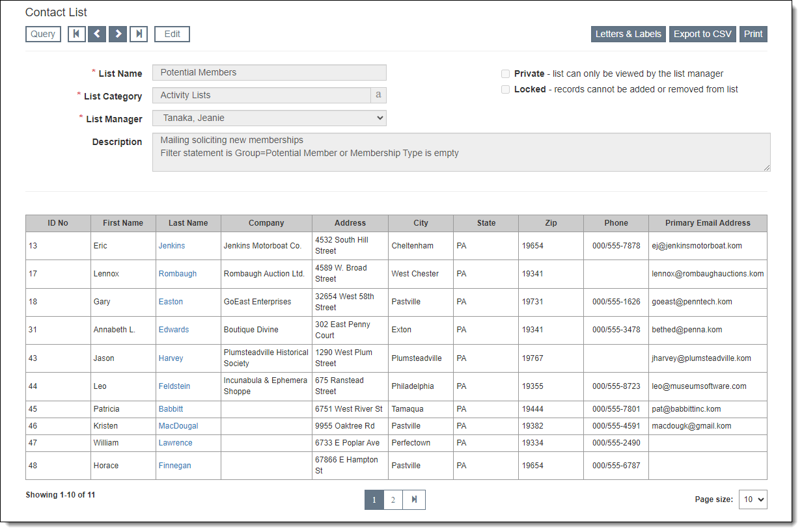This screenshot has height=532, width=802.
Task: Select page 1 in pagination
Action: (x=374, y=499)
